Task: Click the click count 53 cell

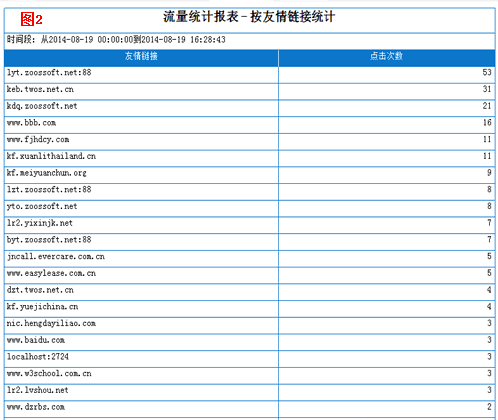Action: click(x=387, y=73)
